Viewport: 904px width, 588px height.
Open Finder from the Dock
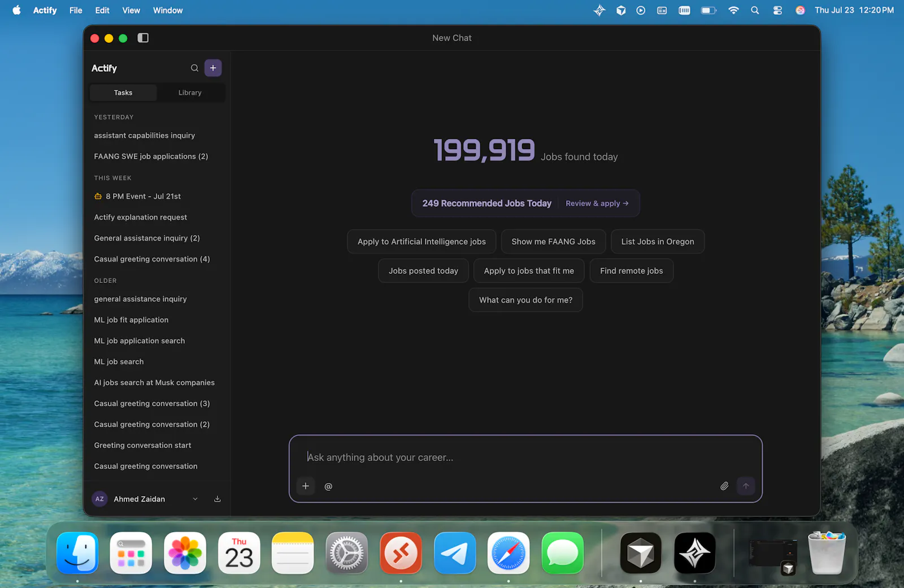[77, 553]
